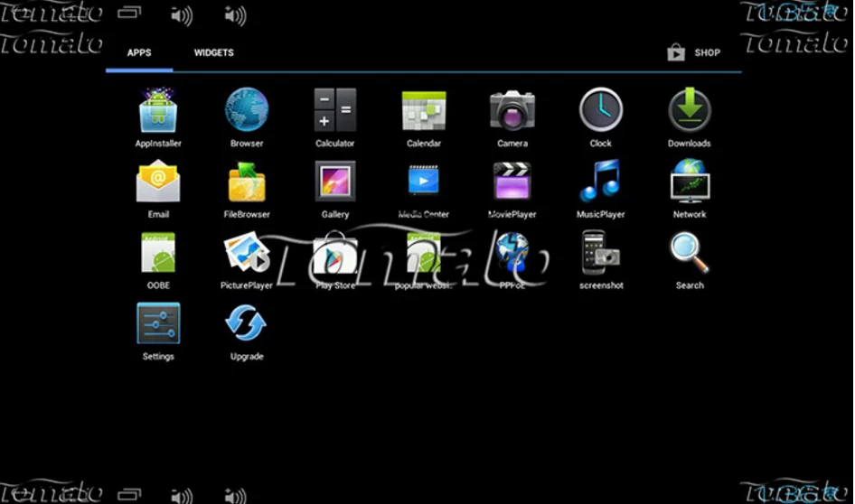Open the screenshot app

[x=600, y=252]
